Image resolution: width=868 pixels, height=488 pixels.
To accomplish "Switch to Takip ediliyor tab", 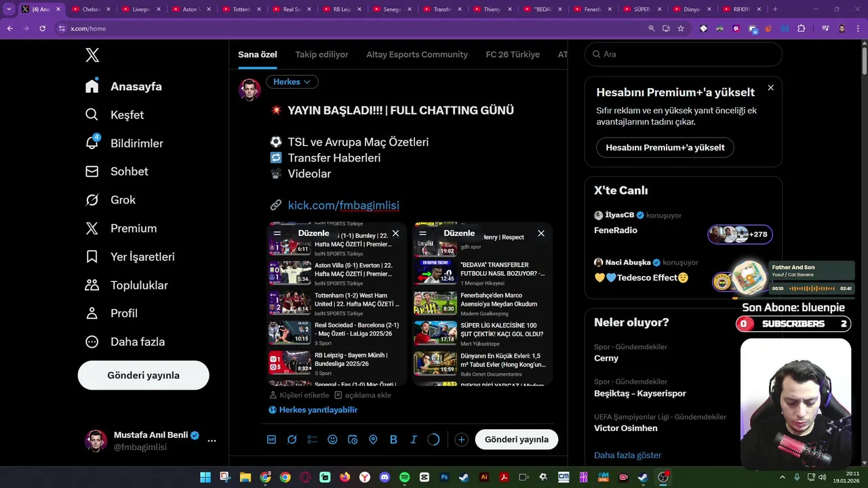I will pyautogui.click(x=321, y=54).
